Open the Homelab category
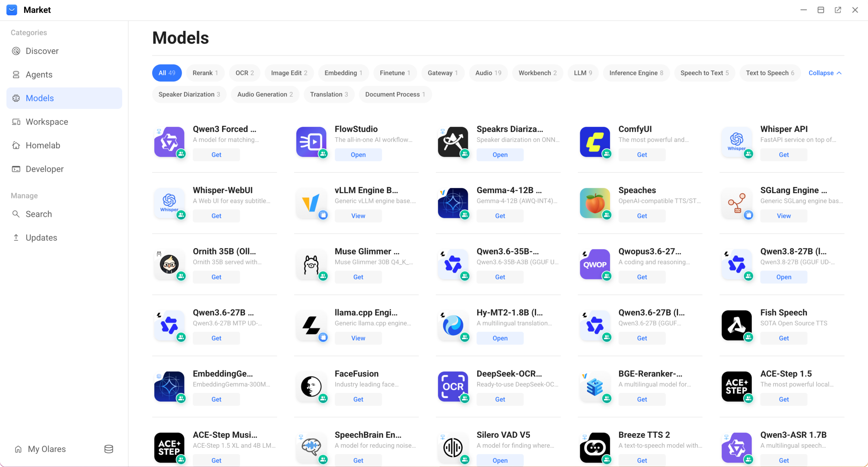This screenshot has width=868, height=467. coord(64,146)
